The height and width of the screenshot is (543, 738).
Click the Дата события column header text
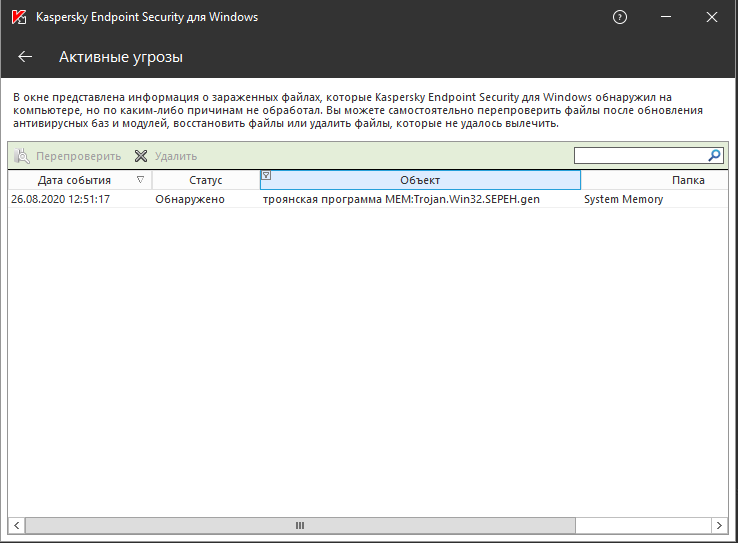[74, 180]
